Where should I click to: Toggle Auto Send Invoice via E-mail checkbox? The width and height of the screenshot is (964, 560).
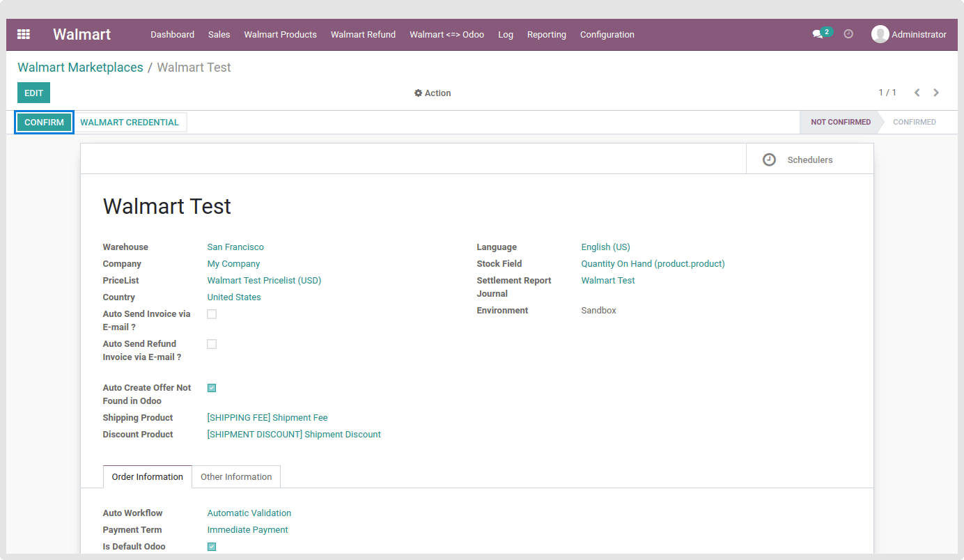212,314
